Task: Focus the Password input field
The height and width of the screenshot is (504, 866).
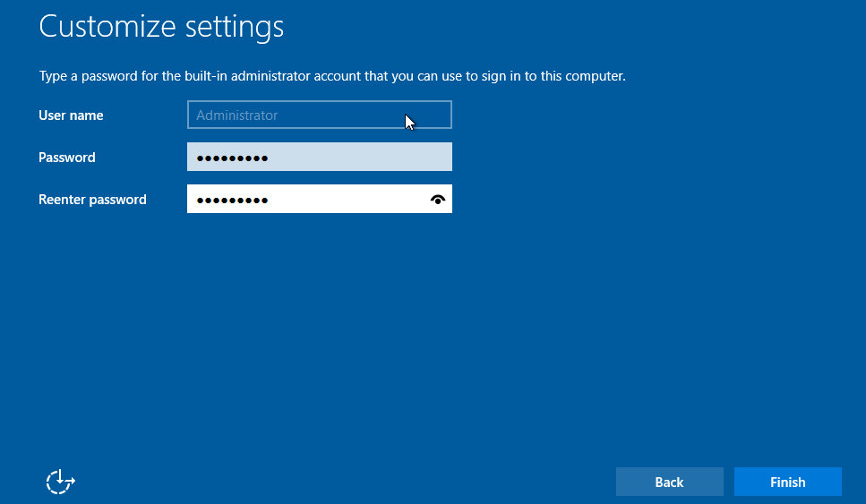Action: pyautogui.click(x=319, y=158)
